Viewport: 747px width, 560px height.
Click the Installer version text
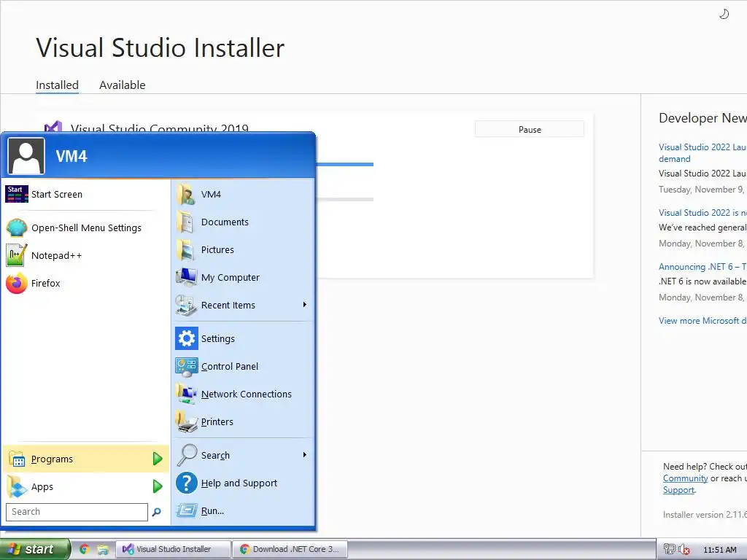tap(705, 515)
